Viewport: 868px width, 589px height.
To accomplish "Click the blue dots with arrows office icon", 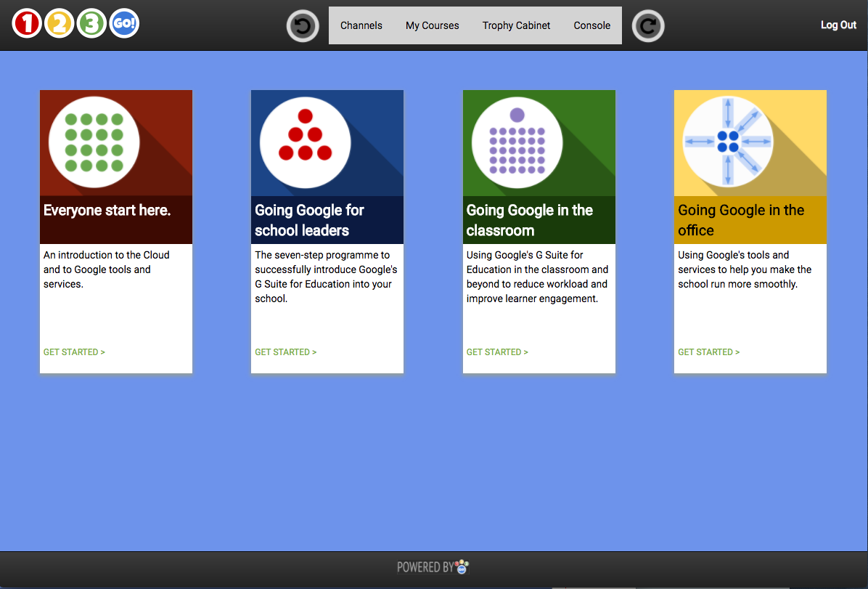I will tap(728, 142).
